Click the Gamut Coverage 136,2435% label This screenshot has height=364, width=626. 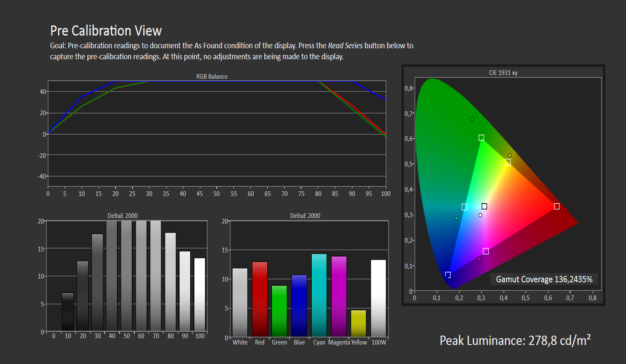(544, 279)
